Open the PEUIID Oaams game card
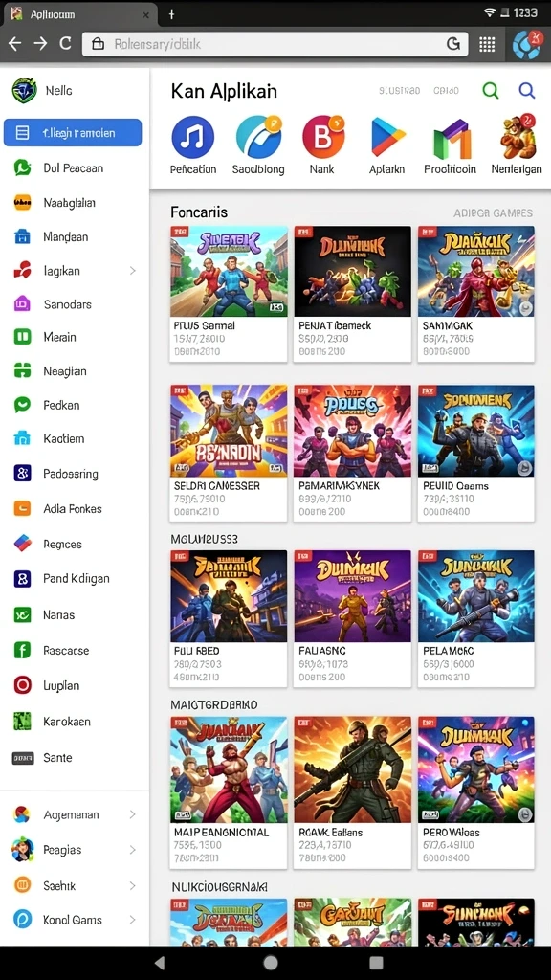The width and height of the screenshot is (551, 980). click(476, 454)
